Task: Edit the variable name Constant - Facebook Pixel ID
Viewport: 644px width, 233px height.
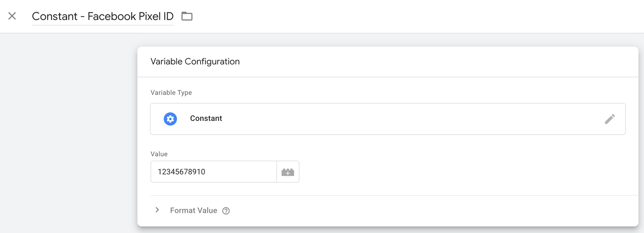Action: click(x=103, y=16)
